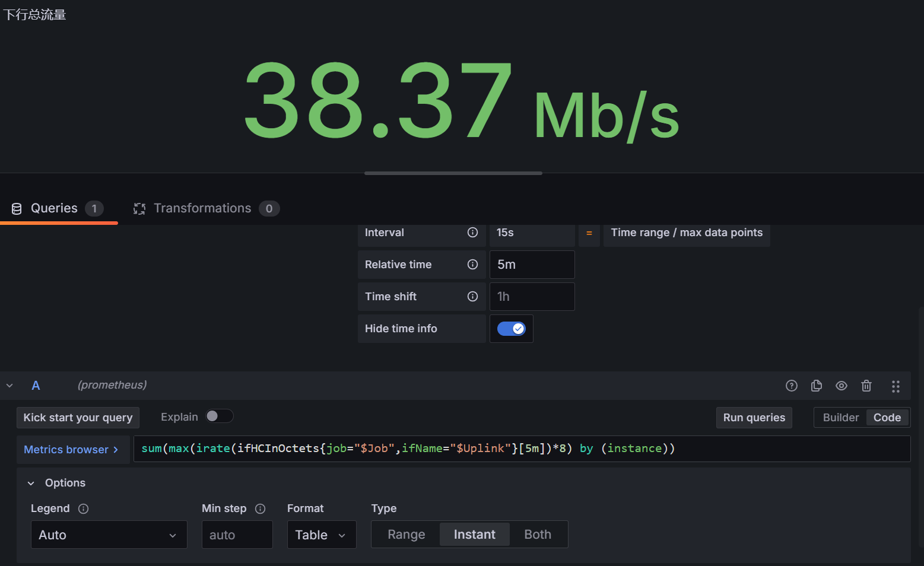Collapse the Options section
The height and width of the screenshot is (566, 924).
[31, 483]
